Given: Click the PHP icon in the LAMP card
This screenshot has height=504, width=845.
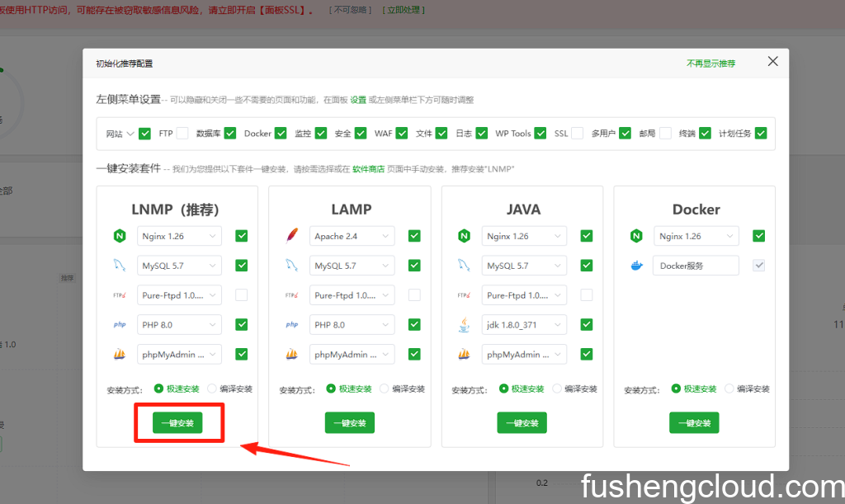Looking at the screenshot, I should point(292,325).
